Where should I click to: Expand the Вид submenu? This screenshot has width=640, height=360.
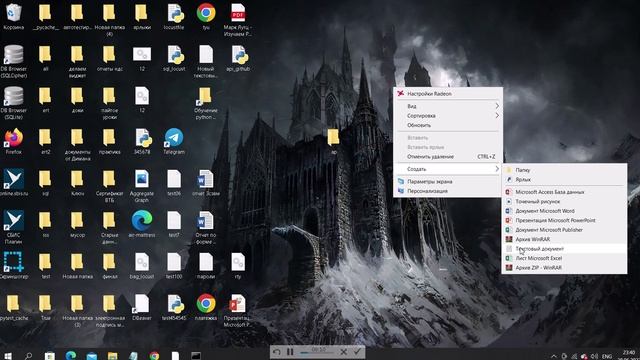tap(448, 106)
